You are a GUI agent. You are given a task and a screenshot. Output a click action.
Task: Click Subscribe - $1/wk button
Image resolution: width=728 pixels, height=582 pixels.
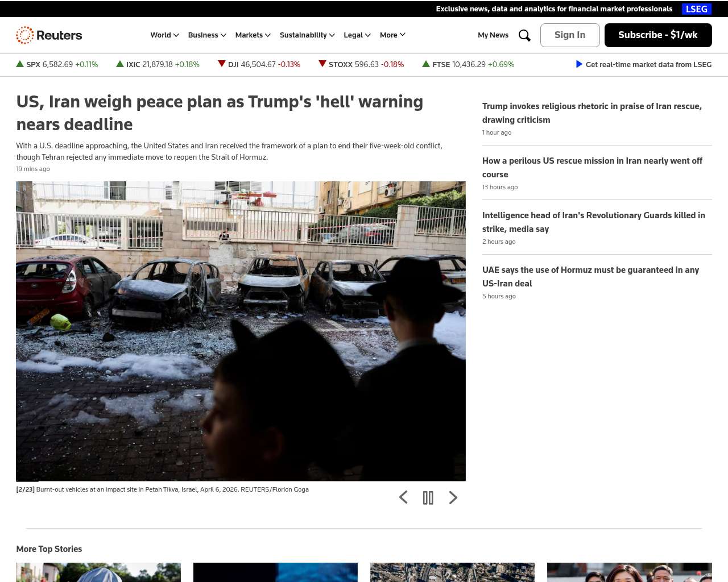click(658, 35)
